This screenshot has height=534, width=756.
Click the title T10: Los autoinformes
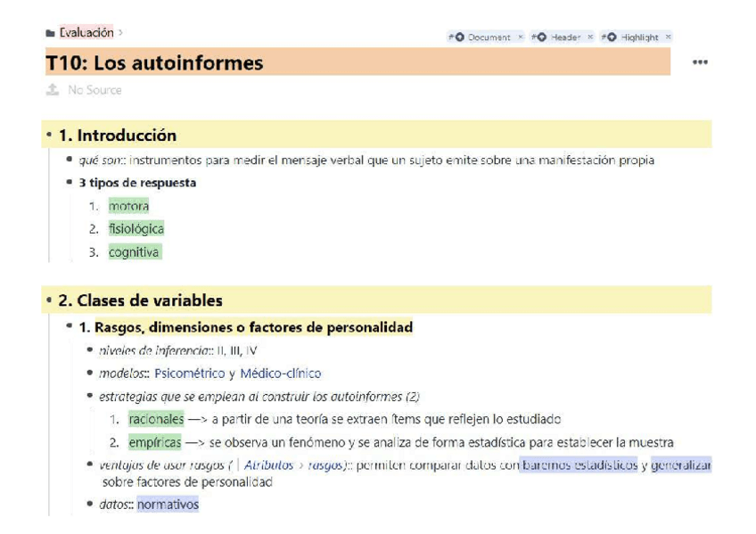[154, 62]
